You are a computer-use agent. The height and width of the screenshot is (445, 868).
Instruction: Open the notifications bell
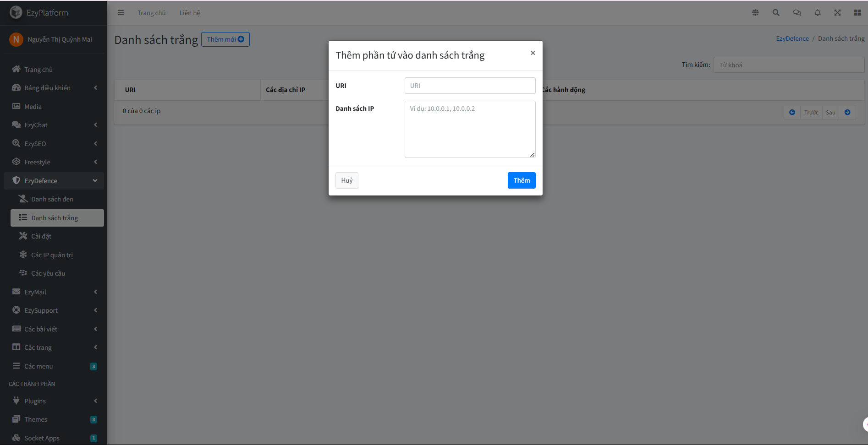pos(817,12)
